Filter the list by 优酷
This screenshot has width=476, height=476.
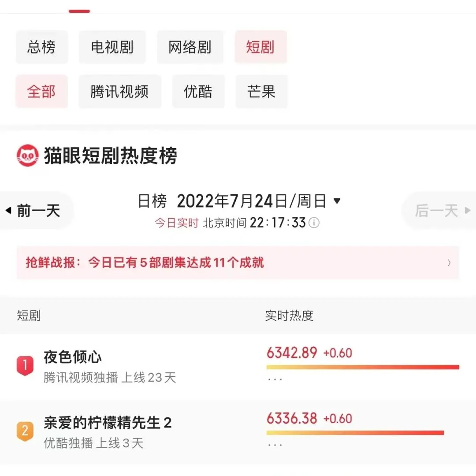pyautogui.click(x=198, y=92)
